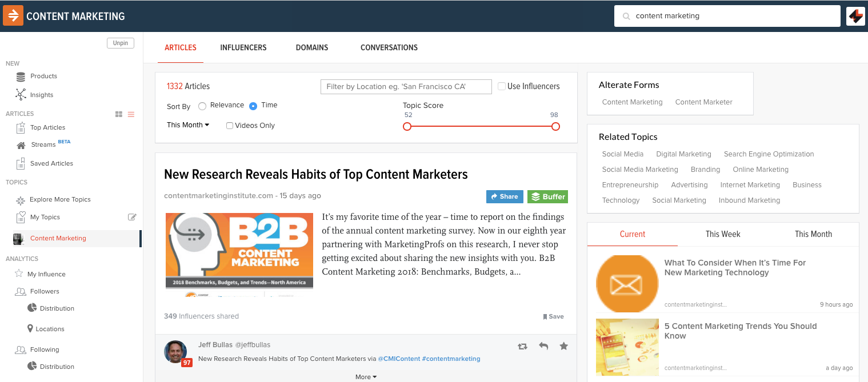Open the Insights sidebar icon

[21, 95]
